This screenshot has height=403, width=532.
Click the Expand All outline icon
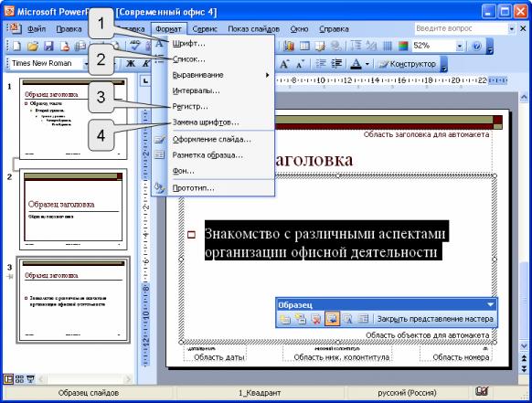(356, 46)
